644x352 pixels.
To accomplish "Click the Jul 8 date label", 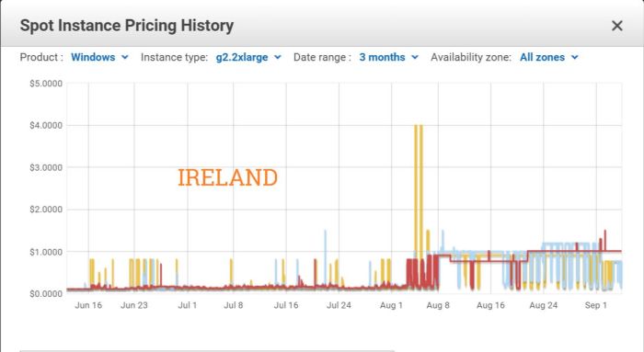I will pos(234,305).
